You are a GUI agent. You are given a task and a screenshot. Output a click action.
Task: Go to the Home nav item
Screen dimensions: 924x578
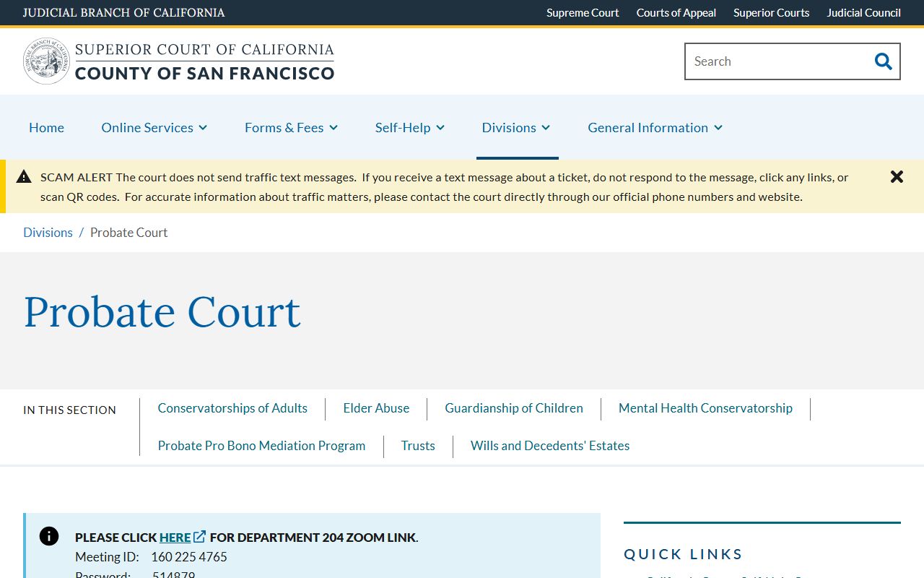point(46,127)
